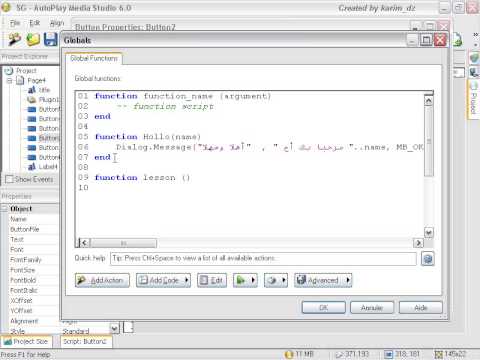
Task: Click the horizontal scrollbar right arrow
Action: 418,243
